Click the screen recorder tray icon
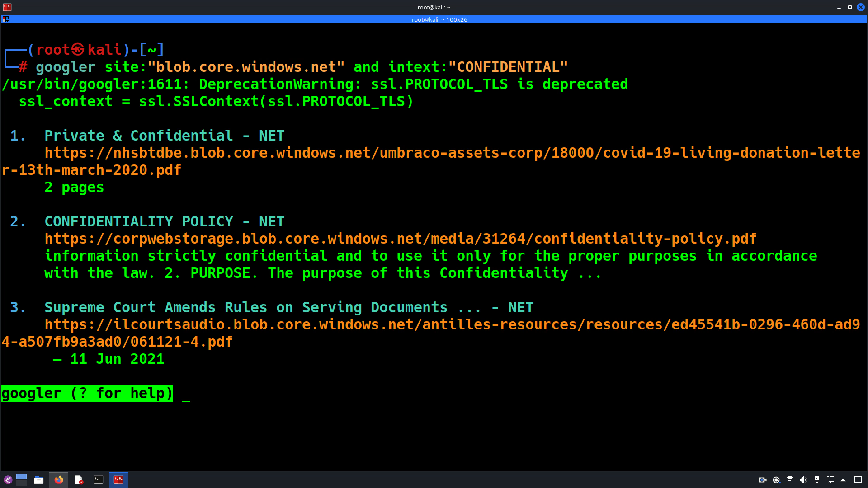This screenshot has width=868, height=488. (x=762, y=480)
